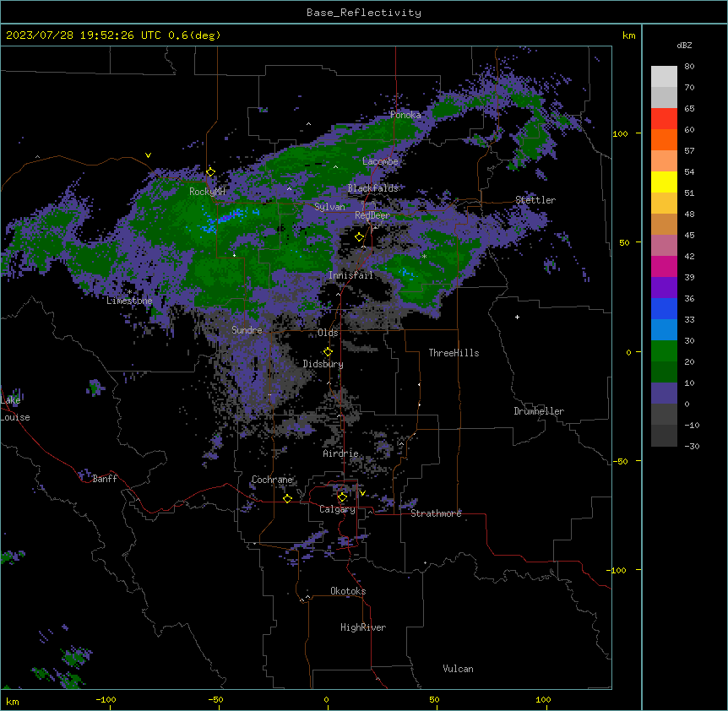
Task: Click the Drumheller town label
Action: [x=539, y=411]
